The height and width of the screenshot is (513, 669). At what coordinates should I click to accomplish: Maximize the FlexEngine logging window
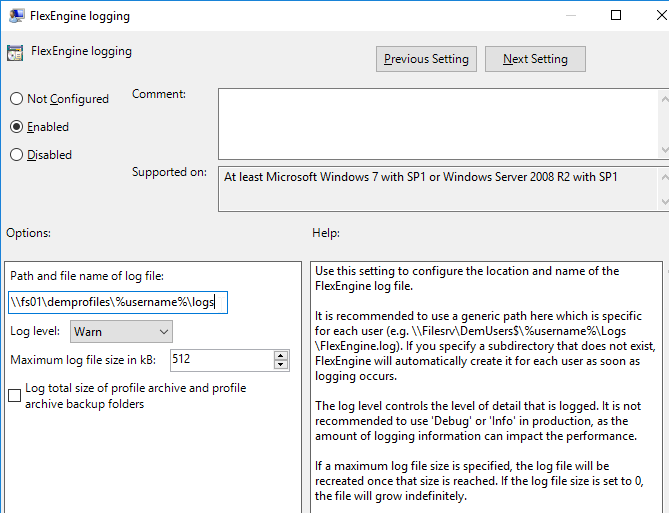tap(616, 15)
